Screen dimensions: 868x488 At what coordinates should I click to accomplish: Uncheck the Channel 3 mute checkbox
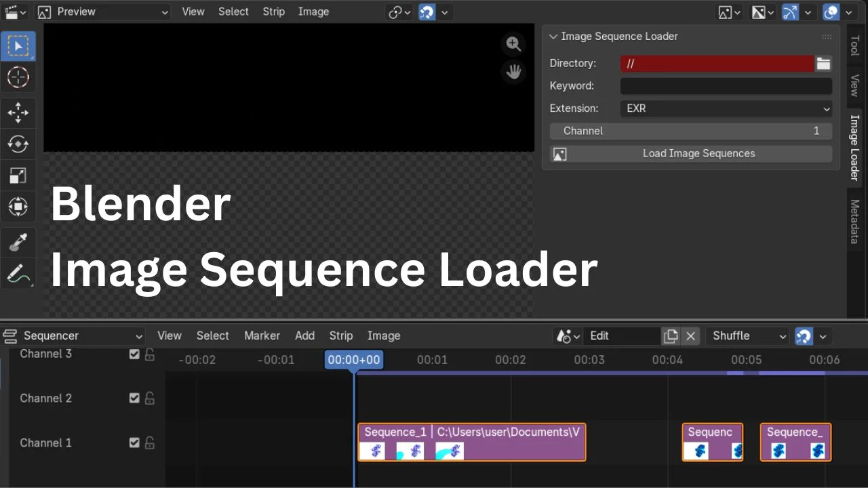pos(134,354)
